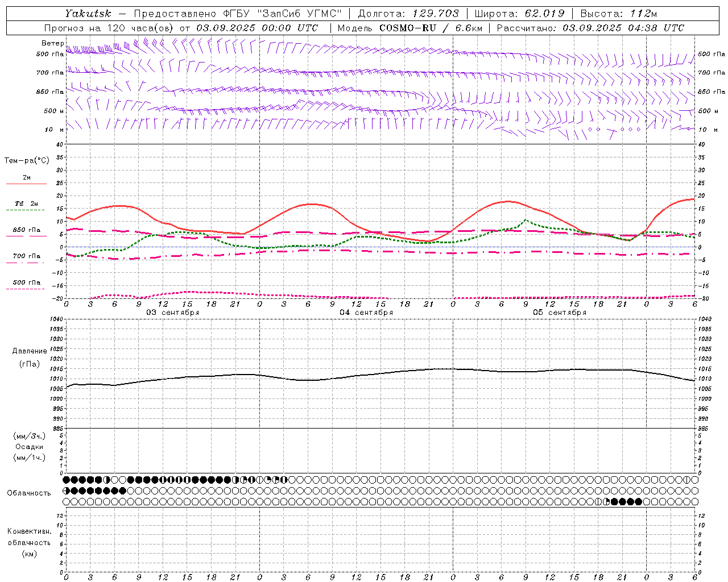This screenshot has height=582, width=728.
Task: Click the (мм/1ч.) precipitation unit label
Action: coord(30,458)
